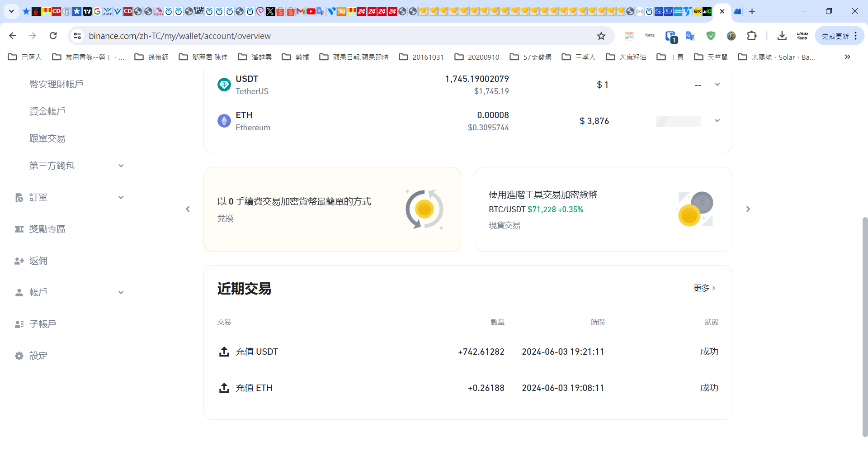Show more bookmarks with double chevron
Image resolution: width=868 pixels, height=466 pixels.
(847, 57)
